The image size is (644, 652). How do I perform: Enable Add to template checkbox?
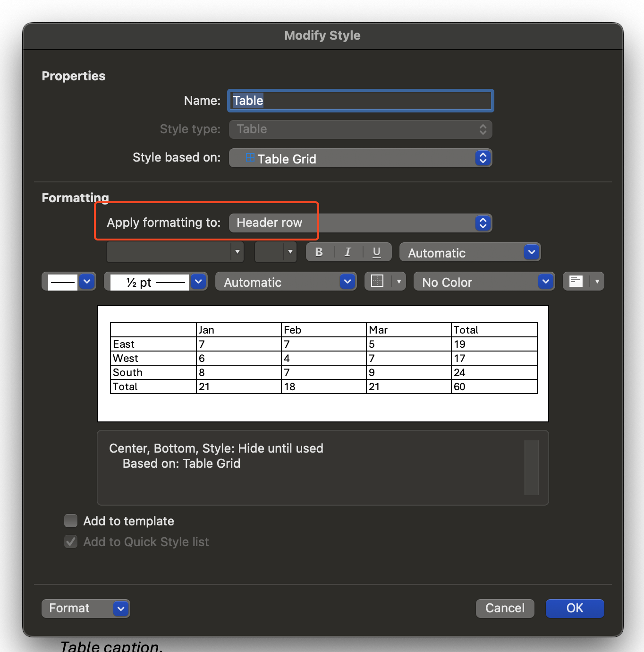pyautogui.click(x=71, y=521)
